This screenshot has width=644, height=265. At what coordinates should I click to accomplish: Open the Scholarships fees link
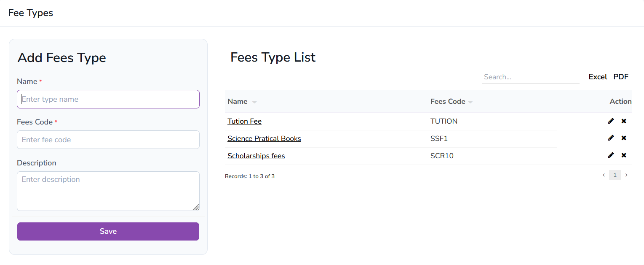pos(256,156)
